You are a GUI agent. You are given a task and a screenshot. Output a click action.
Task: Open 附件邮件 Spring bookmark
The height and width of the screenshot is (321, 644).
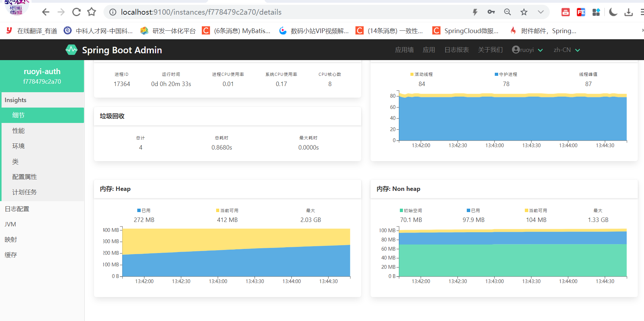[543, 31]
